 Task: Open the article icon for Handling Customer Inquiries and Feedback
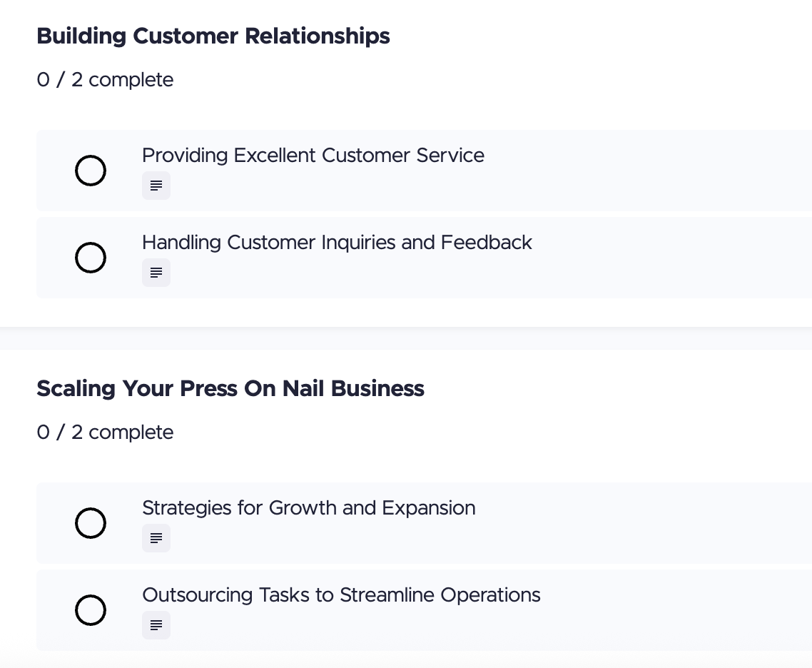156,273
